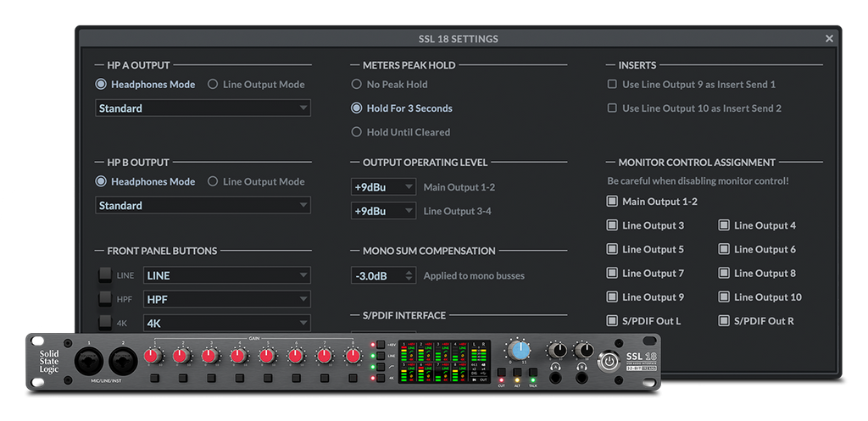
Task: Click the +48V button on the hardware unit
Action: pos(381,345)
